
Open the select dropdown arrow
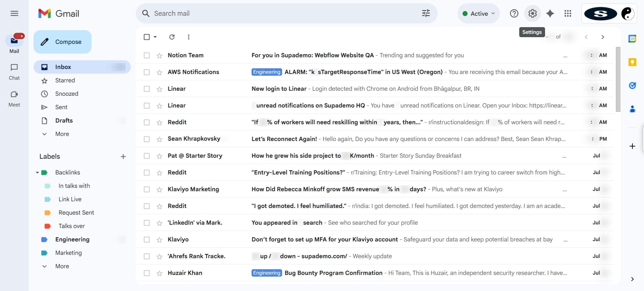point(155,37)
